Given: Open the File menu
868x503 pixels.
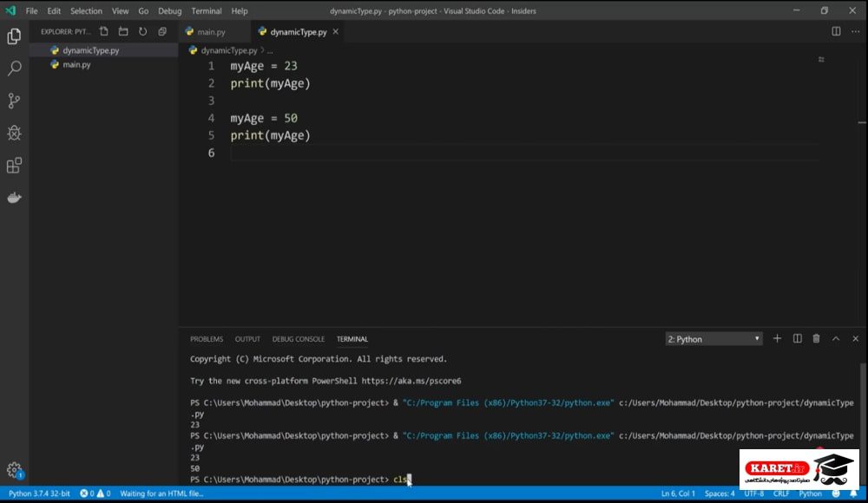Looking at the screenshot, I should (x=31, y=10).
